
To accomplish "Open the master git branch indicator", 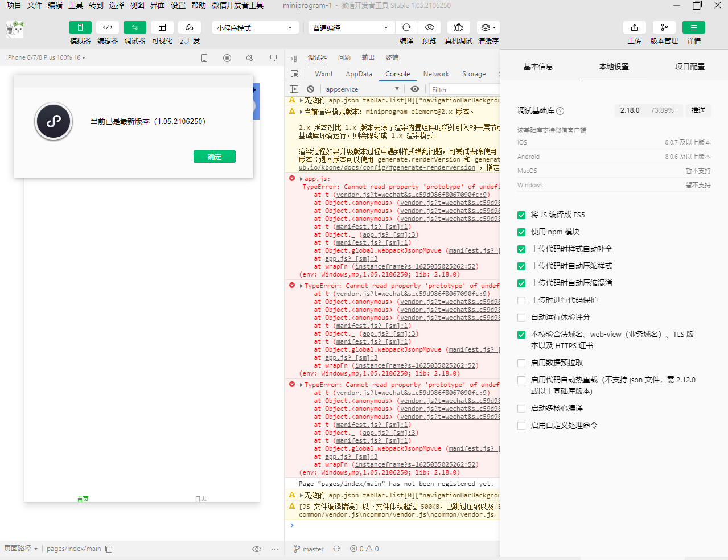I will coord(309,549).
